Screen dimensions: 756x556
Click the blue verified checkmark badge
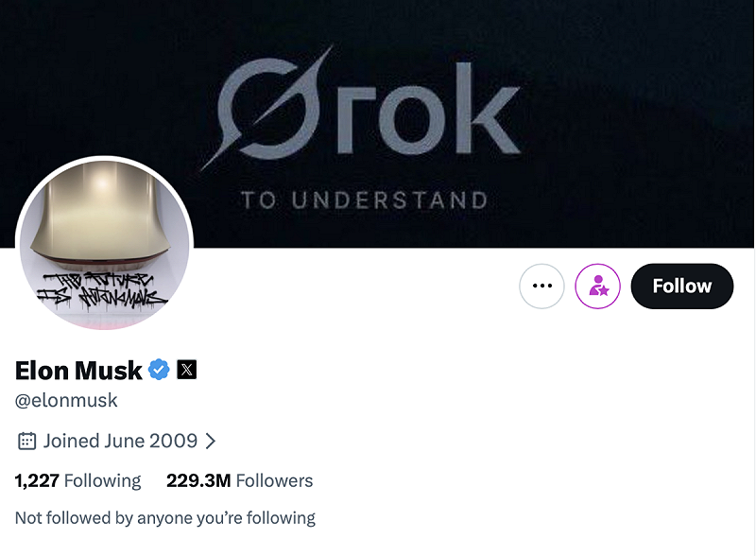click(x=158, y=370)
